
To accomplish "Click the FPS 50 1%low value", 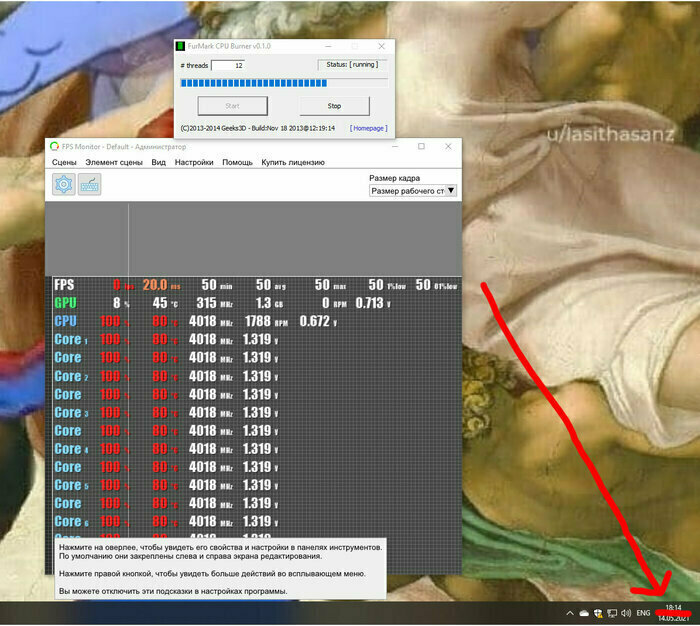I will pos(387,285).
